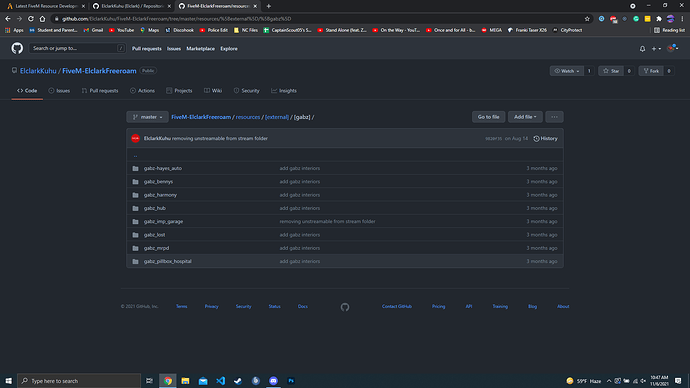
Task: Click the browser home icon
Action: pos(42,19)
